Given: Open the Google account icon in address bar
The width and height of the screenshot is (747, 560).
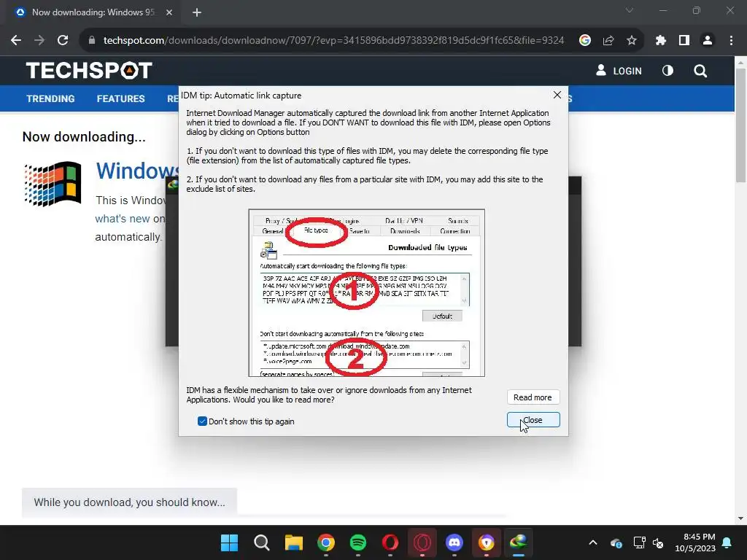Looking at the screenshot, I should (x=585, y=41).
